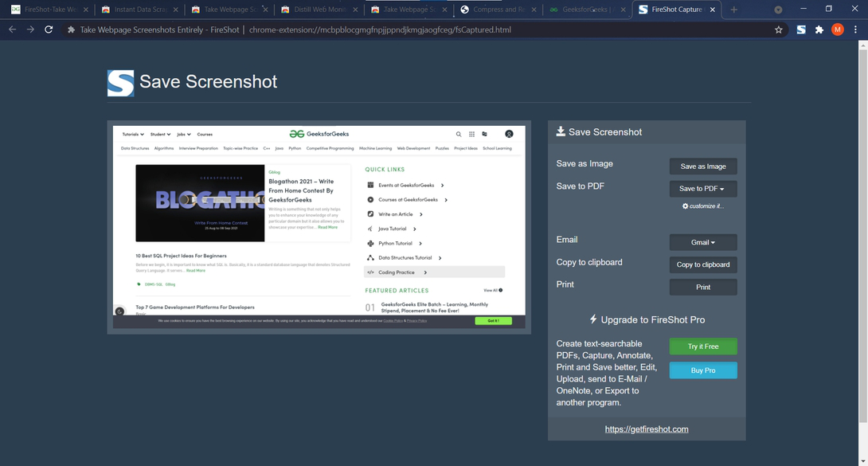The image size is (868, 466).
Task: Open the tab search dropdown icon
Action: [x=778, y=10]
